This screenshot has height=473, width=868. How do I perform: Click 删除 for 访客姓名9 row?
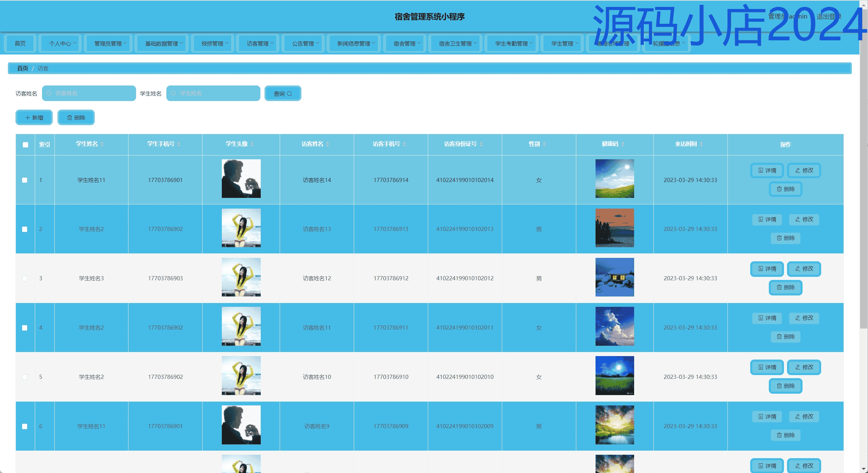(x=786, y=435)
